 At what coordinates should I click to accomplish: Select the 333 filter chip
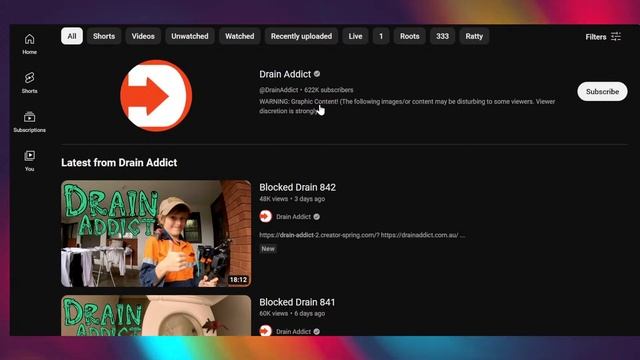[442, 36]
